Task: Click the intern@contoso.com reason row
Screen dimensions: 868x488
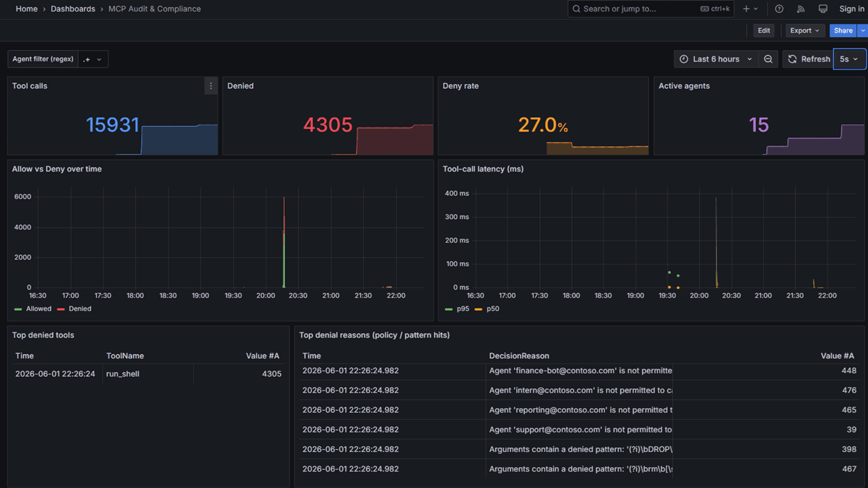Action: 580,390
